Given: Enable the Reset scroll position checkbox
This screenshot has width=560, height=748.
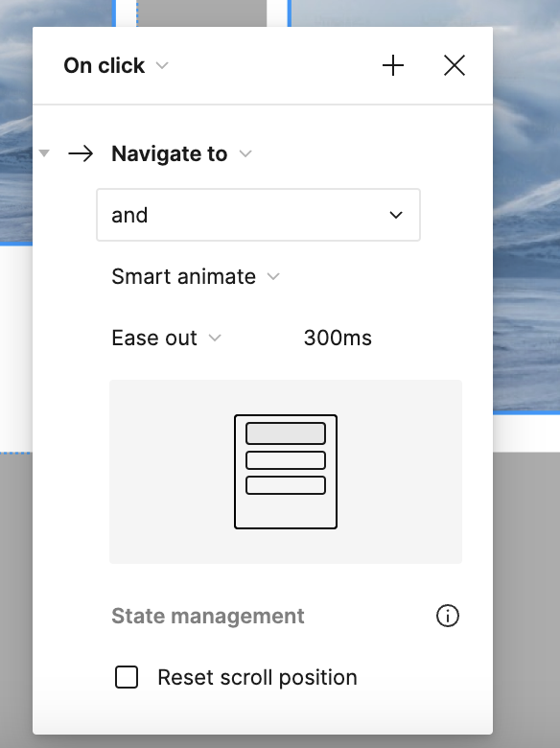Looking at the screenshot, I should 127,677.
